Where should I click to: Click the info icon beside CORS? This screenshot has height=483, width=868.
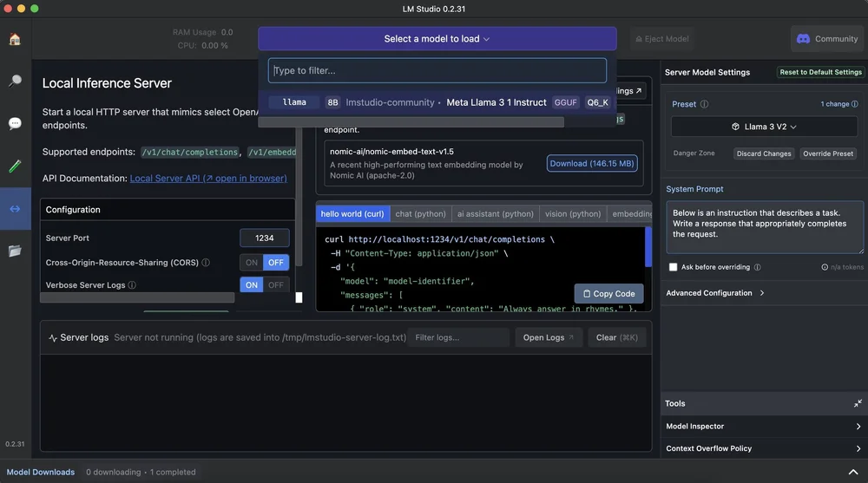point(206,262)
